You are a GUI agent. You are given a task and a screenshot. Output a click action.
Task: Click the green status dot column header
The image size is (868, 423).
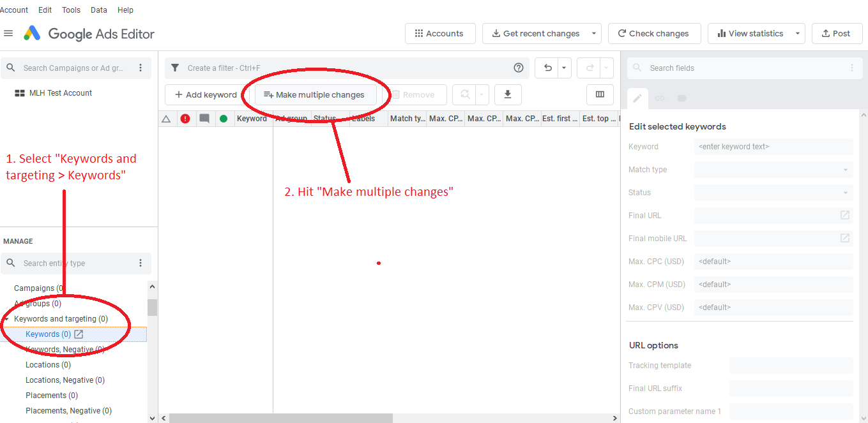tap(224, 119)
